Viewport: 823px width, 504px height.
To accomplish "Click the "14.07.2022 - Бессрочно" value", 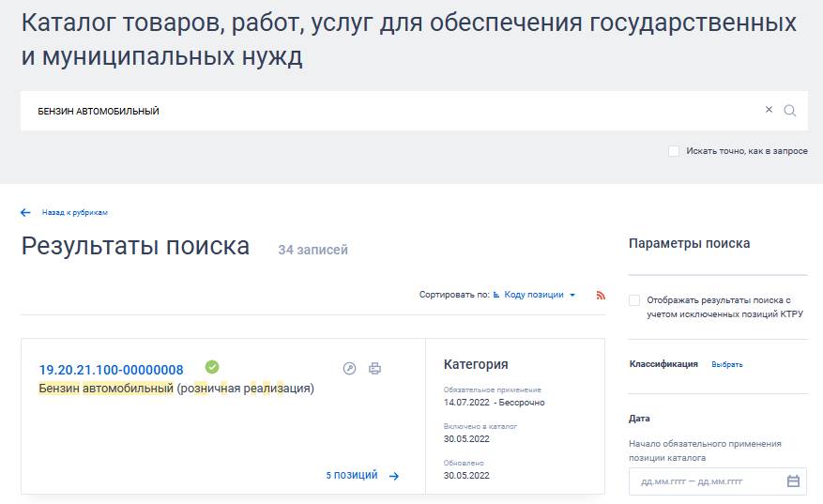I will tap(494, 403).
